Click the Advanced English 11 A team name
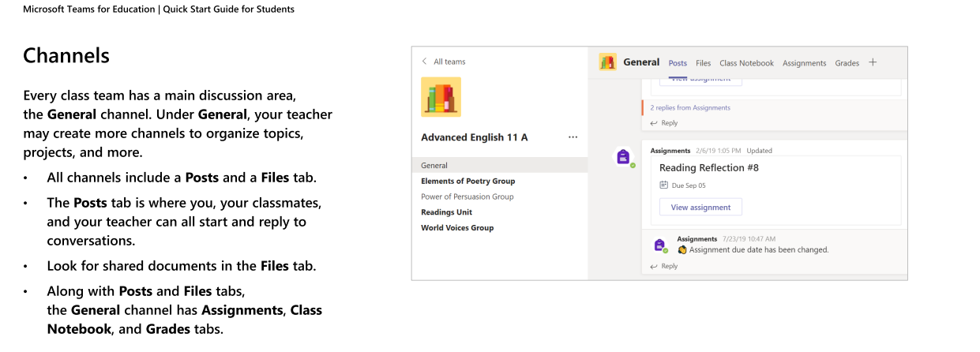 pyautogui.click(x=475, y=137)
